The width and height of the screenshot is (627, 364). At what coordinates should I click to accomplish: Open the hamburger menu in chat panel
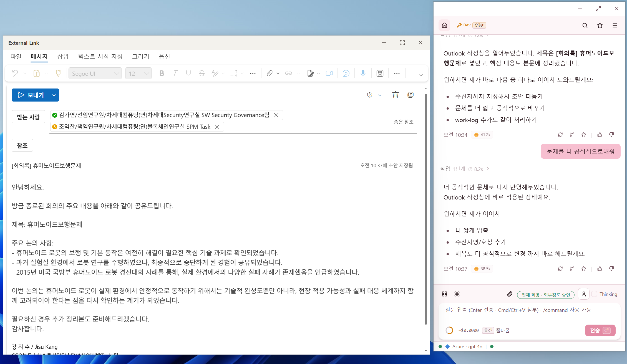tap(615, 25)
